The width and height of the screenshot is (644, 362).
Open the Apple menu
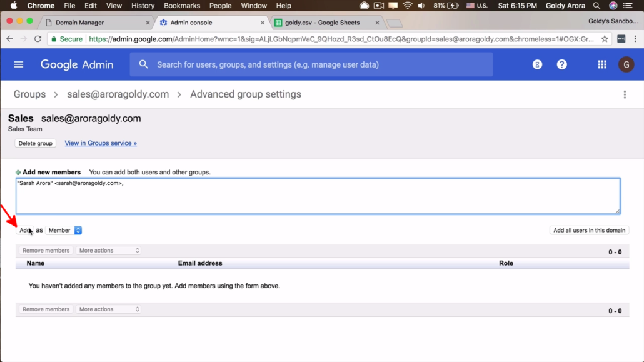click(x=14, y=6)
